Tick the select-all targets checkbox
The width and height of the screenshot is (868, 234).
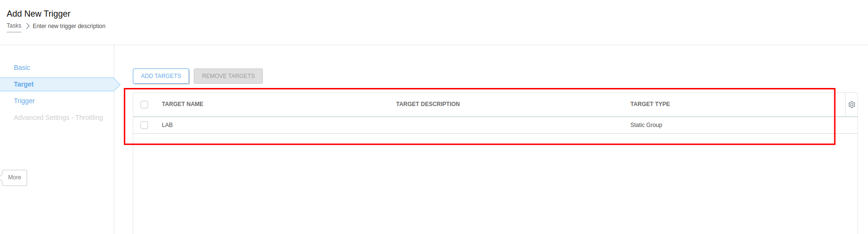pos(144,105)
